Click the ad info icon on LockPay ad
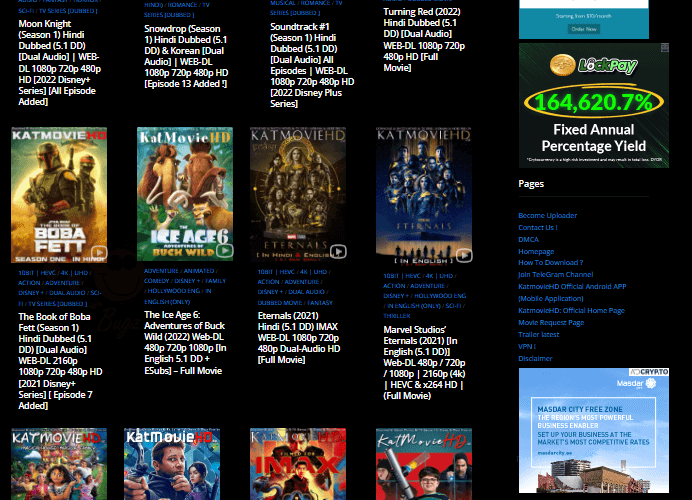Screen dimensions: 692x500 [x=665, y=47]
